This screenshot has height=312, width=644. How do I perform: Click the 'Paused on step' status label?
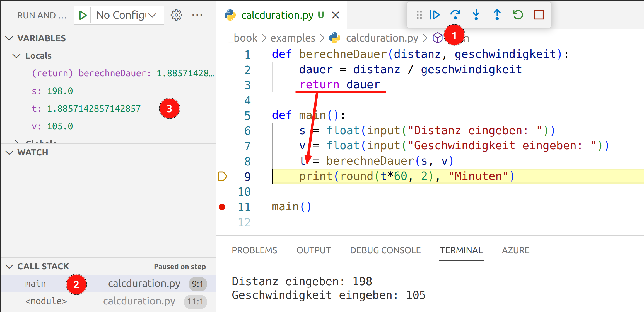[180, 267]
